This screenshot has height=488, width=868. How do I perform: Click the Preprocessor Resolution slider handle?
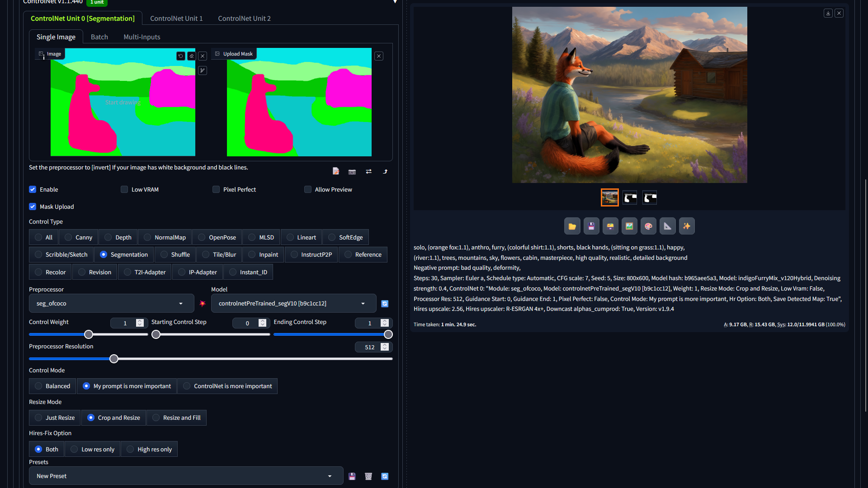[x=114, y=359]
